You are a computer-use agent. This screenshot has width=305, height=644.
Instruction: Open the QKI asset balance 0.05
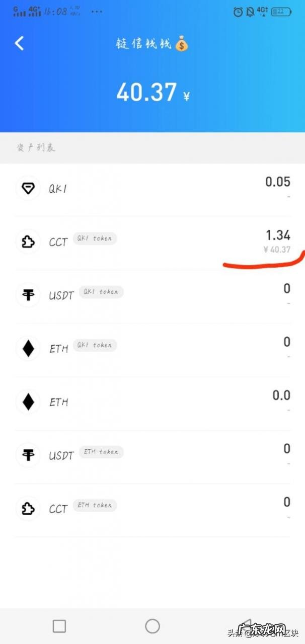(x=278, y=182)
